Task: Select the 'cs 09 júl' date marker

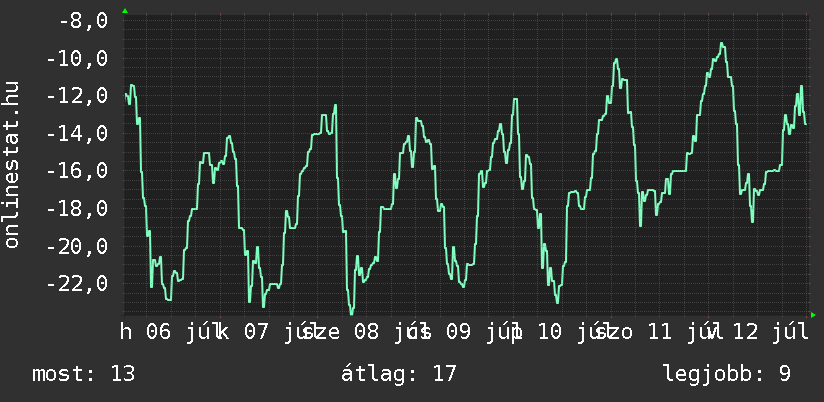Action: point(457,333)
